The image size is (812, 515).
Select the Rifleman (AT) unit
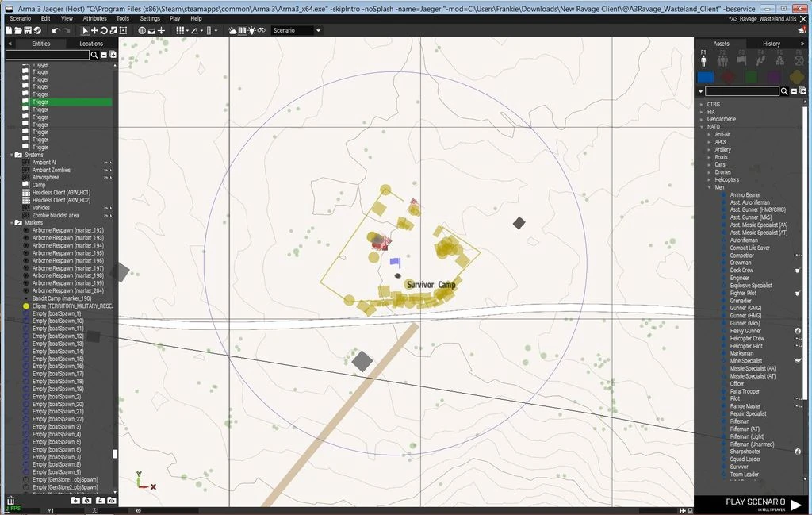(x=745, y=429)
